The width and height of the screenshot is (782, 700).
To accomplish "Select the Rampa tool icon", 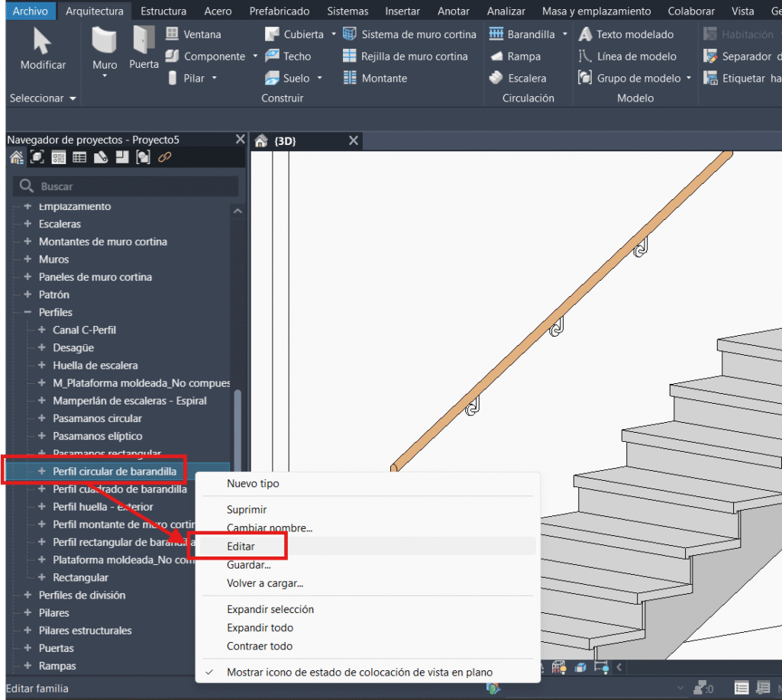I will pos(496,56).
